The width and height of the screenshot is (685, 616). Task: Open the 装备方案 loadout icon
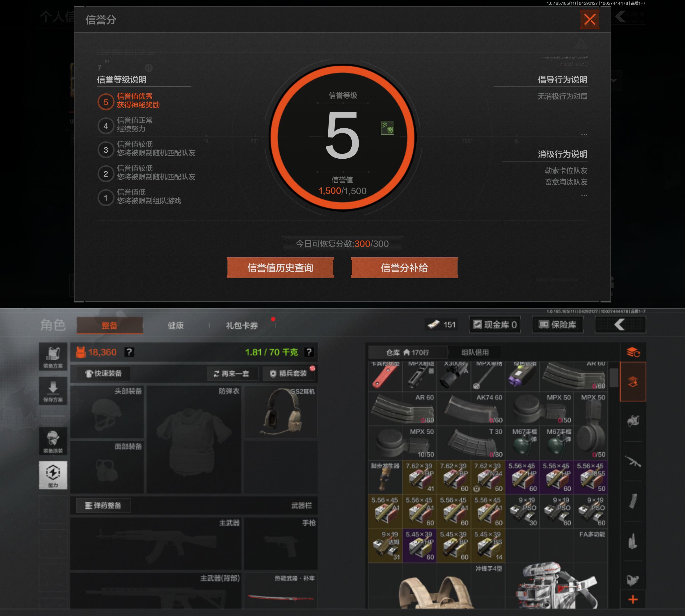click(x=53, y=357)
